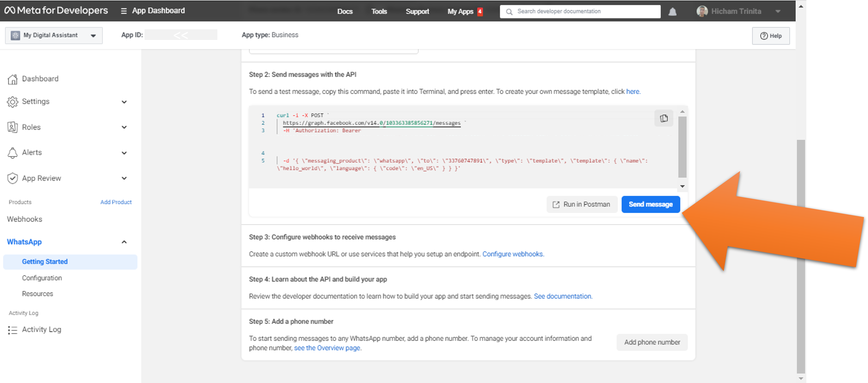Click Run in Postman button

click(582, 204)
